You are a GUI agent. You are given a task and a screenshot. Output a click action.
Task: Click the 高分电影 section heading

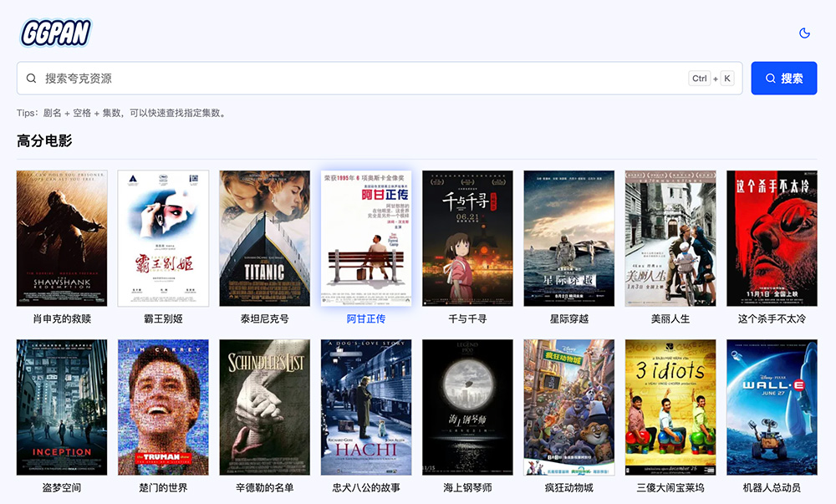coord(44,140)
